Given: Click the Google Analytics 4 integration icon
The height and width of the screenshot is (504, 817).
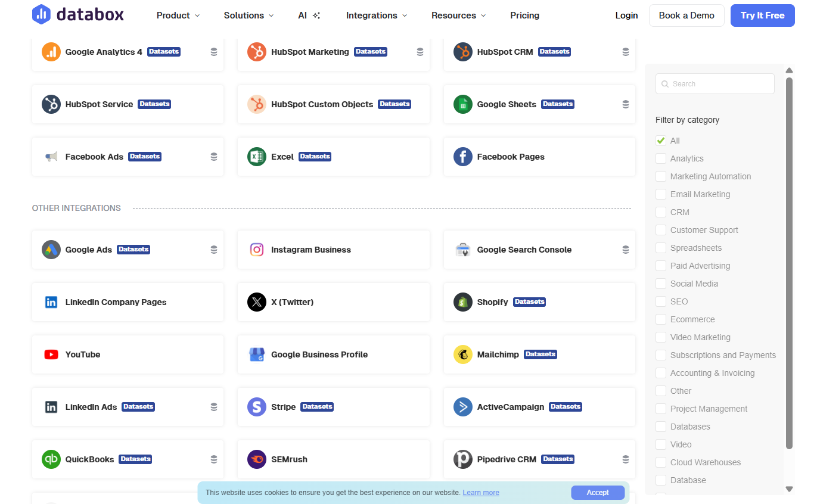Looking at the screenshot, I should pos(51,52).
